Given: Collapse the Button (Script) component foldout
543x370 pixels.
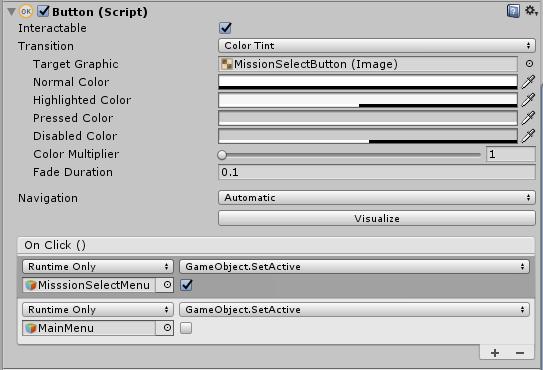Looking at the screenshot, I should click(11, 12).
